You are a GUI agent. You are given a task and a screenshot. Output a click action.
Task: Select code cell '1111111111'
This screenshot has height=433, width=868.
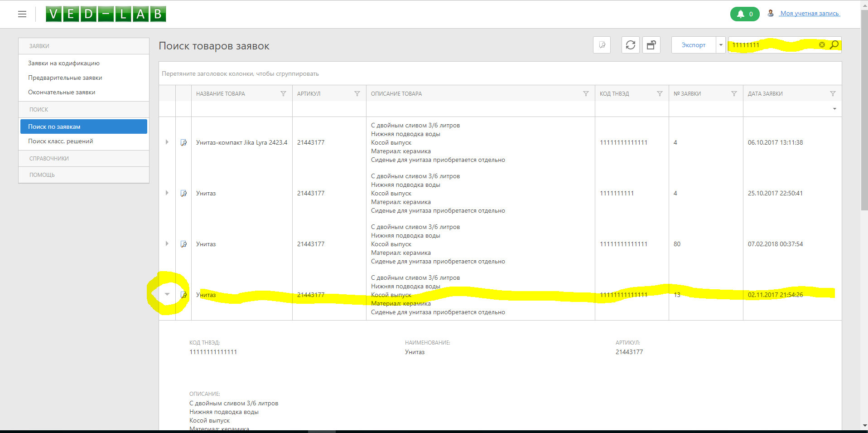617,193
